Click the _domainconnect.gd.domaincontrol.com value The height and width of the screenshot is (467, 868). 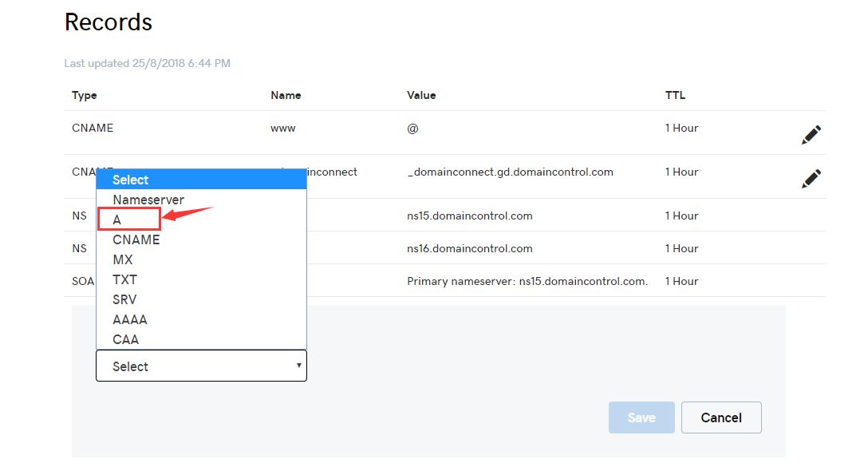click(x=510, y=172)
